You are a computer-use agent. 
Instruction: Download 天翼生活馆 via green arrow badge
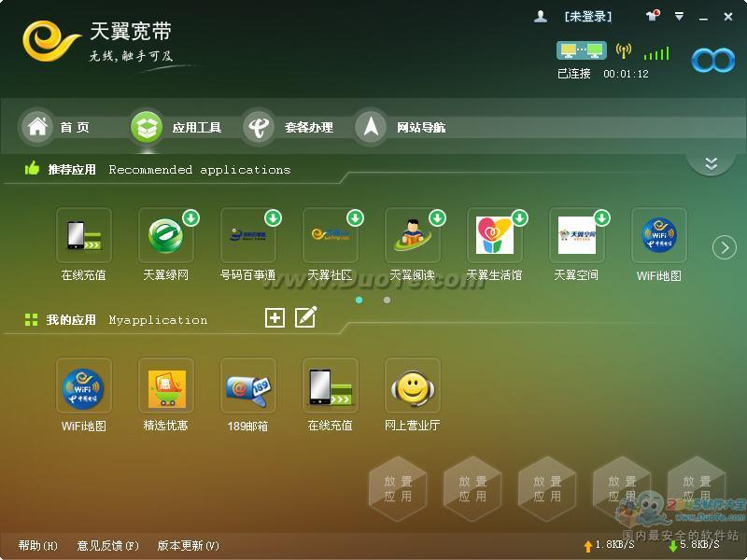[x=520, y=218]
